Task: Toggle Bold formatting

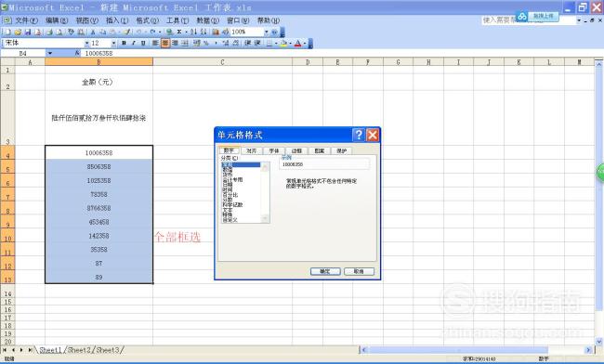Action: click(x=124, y=43)
